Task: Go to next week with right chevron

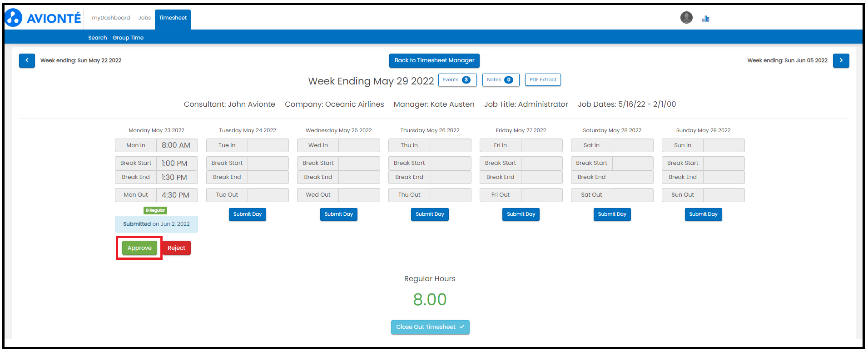Action: 841,60
